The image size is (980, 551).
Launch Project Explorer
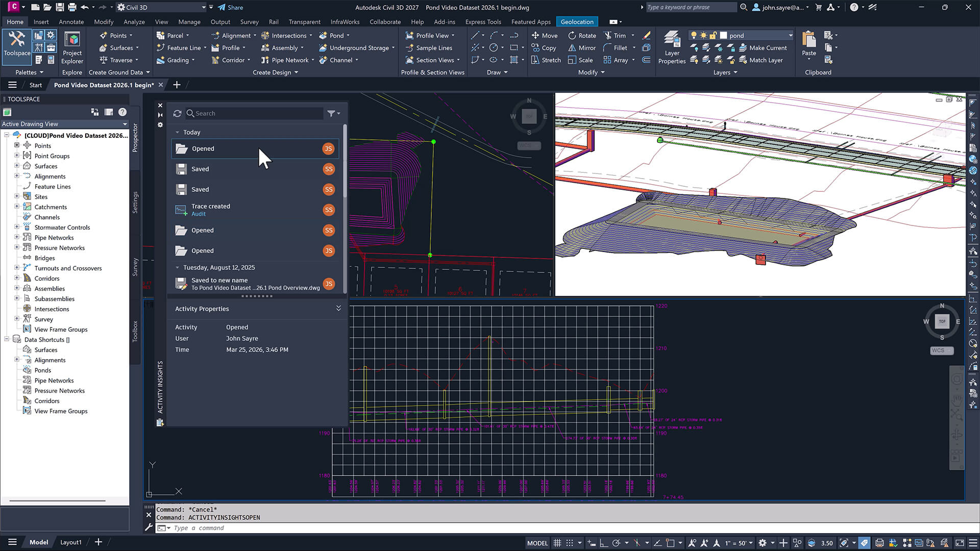click(72, 47)
